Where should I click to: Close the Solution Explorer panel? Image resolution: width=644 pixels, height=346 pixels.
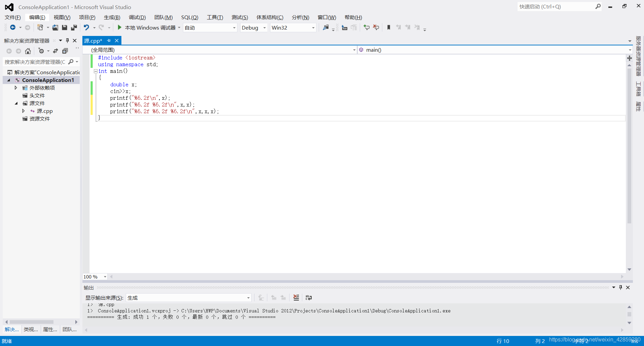75,41
